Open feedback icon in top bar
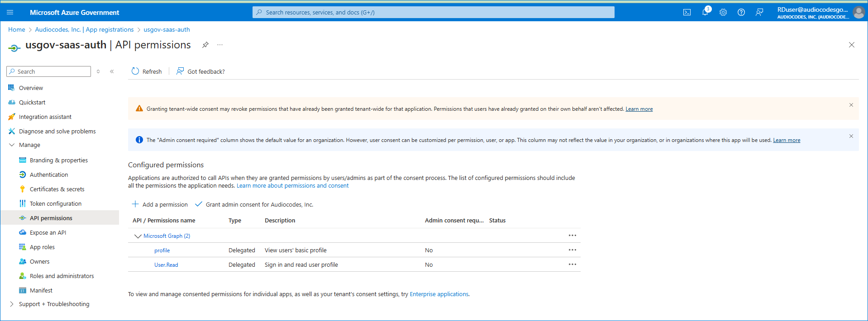The width and height of the screenshot is (868, 321). [x=759, y=12]
